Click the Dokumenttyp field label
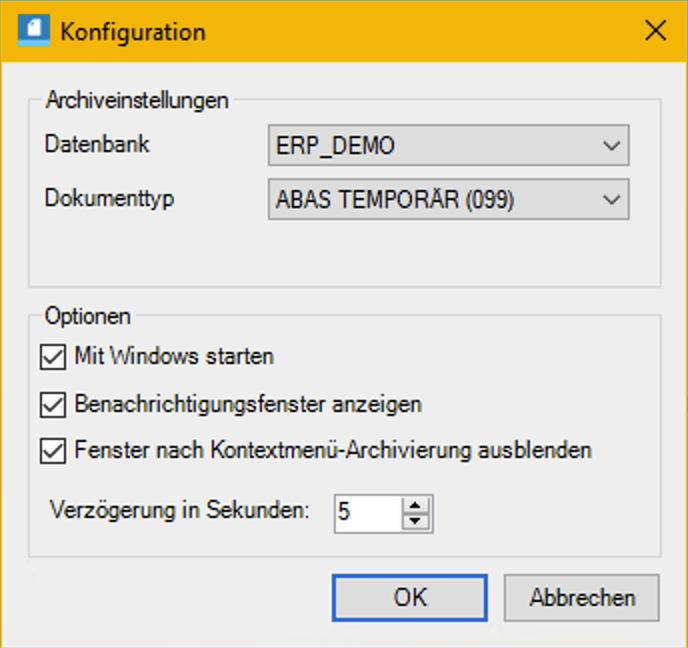This screenshot has height=648, width=688. [x=109, y=198]
